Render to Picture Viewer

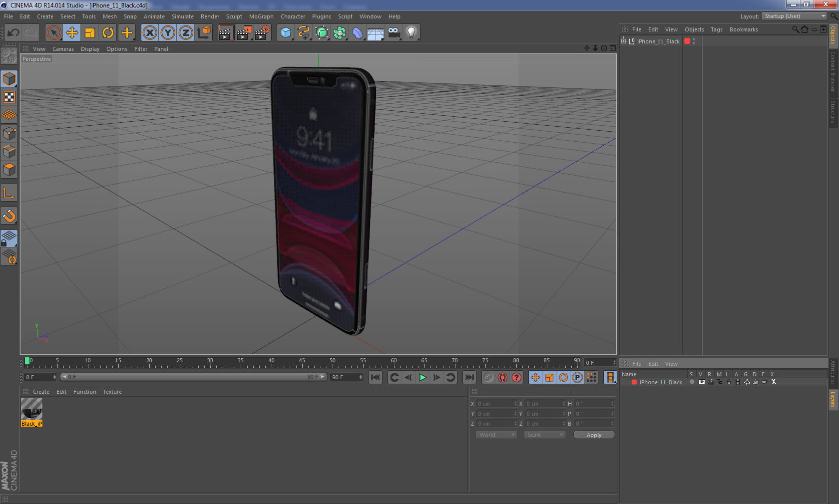[244, 33]
